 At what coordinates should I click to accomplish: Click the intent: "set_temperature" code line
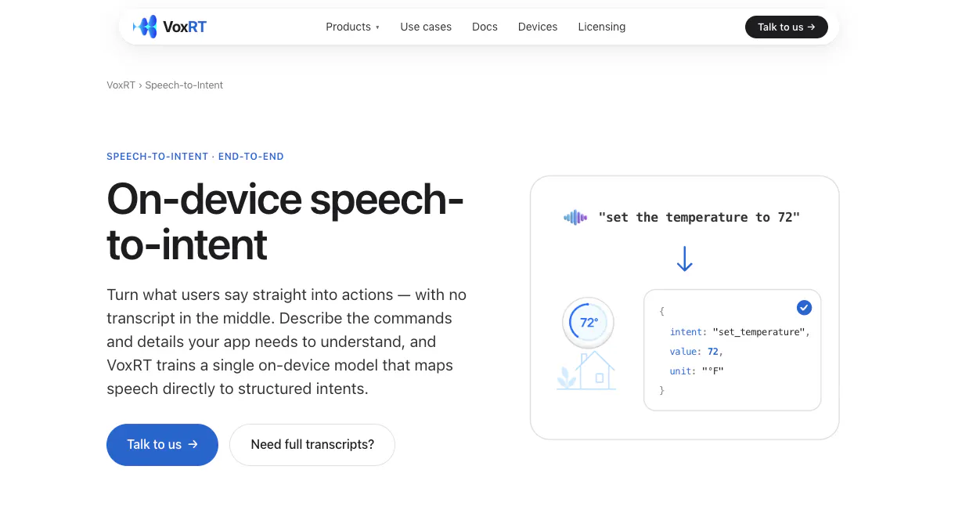(740, 332)
